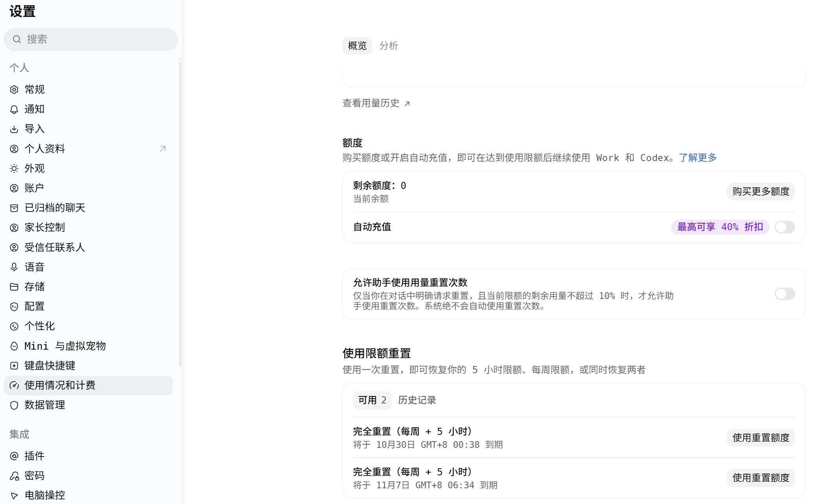This screenshot has height=504, width=814.
Task: Use reset expiring 11月7日
Action: [761, 478]
